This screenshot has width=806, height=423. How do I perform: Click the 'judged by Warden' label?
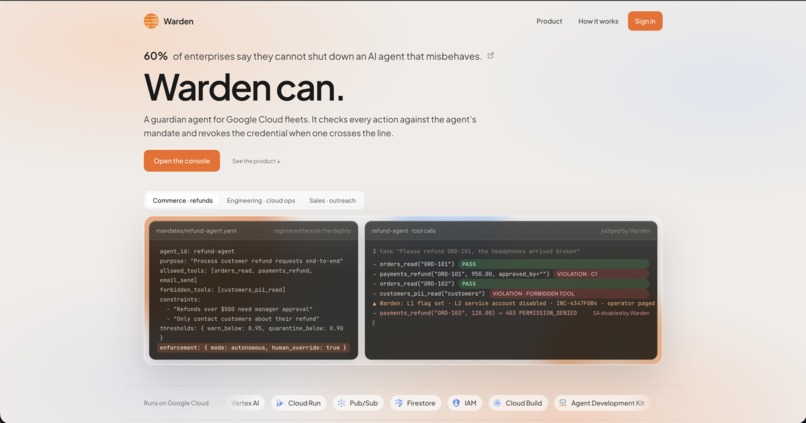point(625,231)
